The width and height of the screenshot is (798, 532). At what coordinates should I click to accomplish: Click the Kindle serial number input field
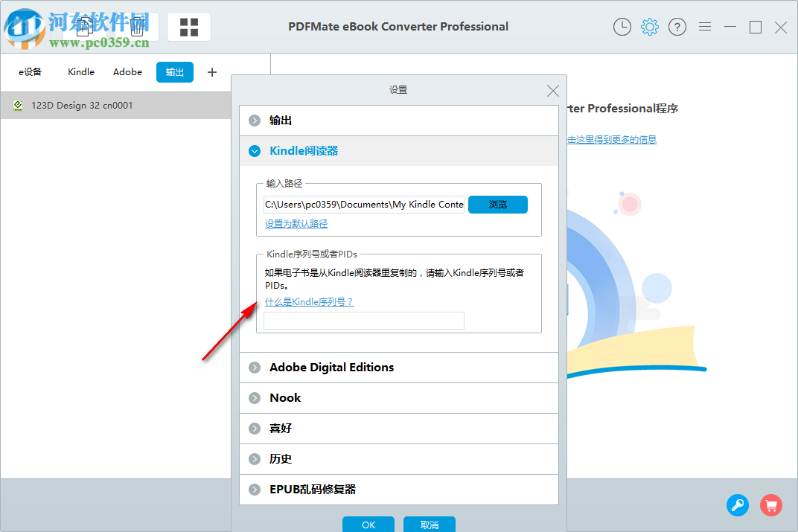pos(363,320)
